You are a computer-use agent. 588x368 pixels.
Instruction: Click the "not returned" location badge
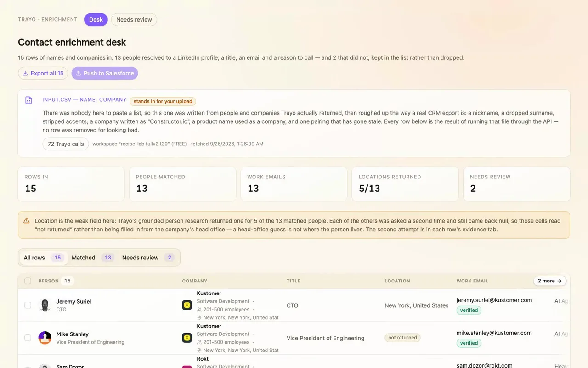pyautogui.click(x=402, y=338)
